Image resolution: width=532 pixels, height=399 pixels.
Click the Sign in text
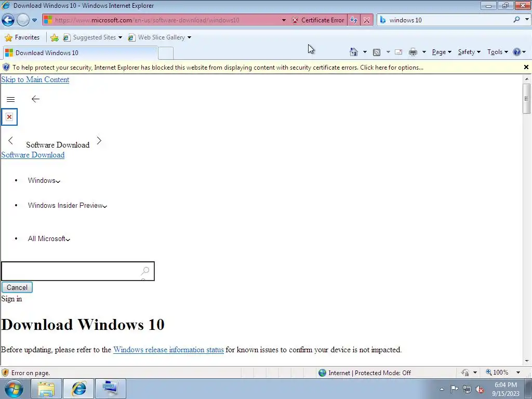click(11, 299)
